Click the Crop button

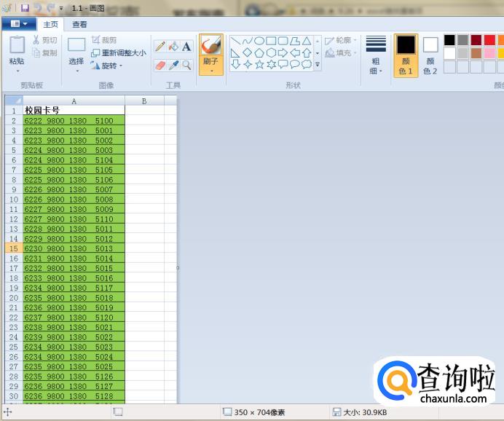click(104, 40)
